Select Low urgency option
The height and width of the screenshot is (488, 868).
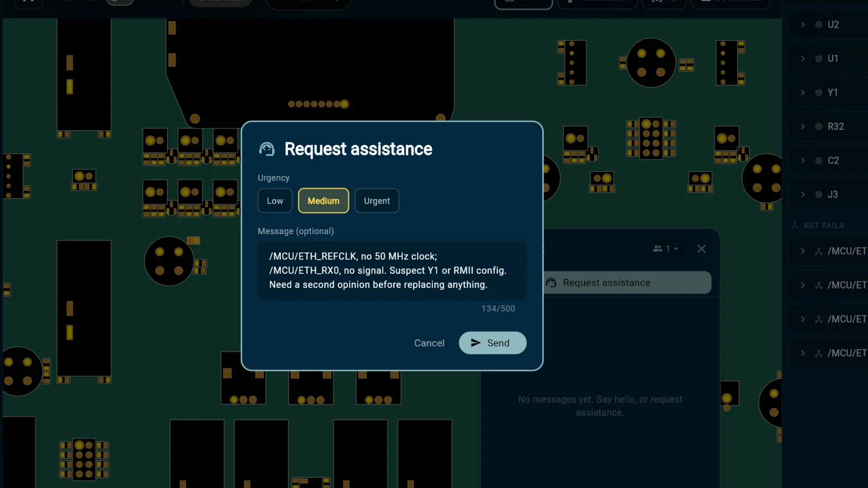[275, 201]
